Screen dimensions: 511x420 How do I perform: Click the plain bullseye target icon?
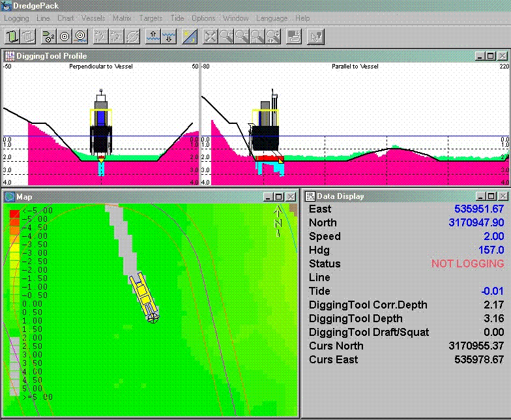[x=64, y=37]
